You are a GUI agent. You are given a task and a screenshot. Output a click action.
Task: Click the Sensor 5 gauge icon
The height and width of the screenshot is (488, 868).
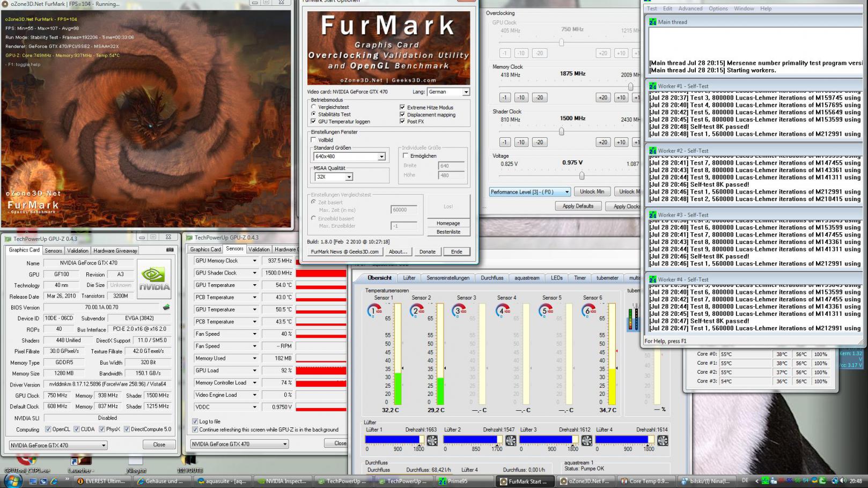coord(546,310)
